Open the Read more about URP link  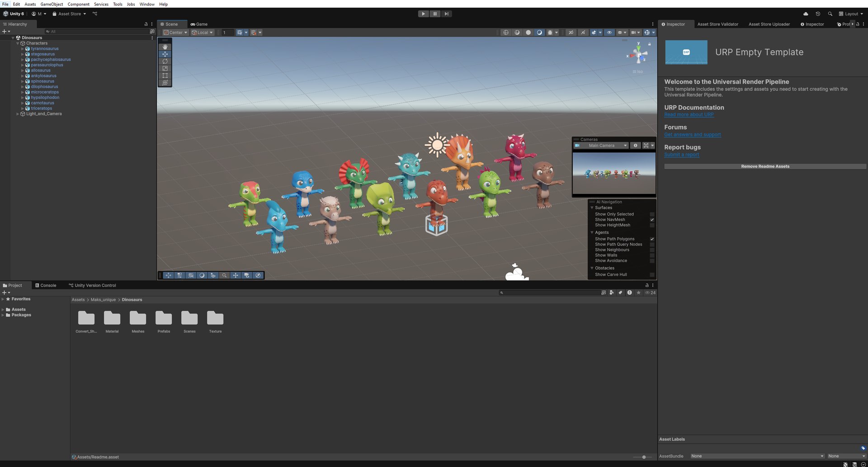click(x=689, y=115)
